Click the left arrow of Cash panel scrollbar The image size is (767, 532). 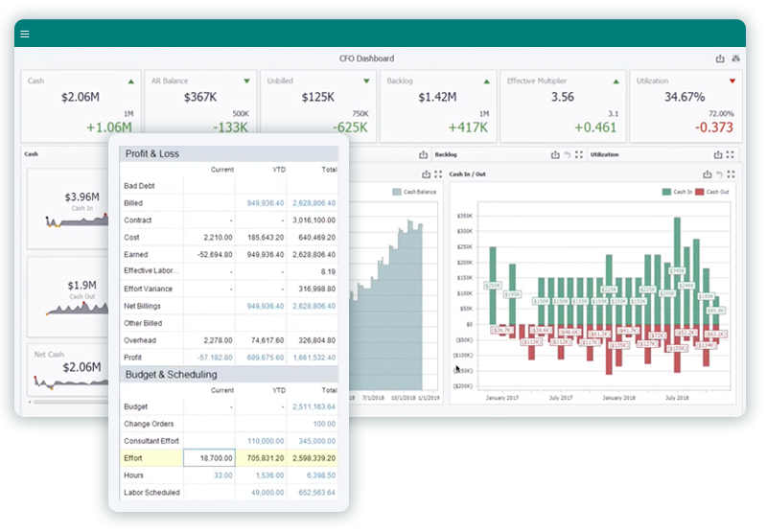tap(30, 402)
